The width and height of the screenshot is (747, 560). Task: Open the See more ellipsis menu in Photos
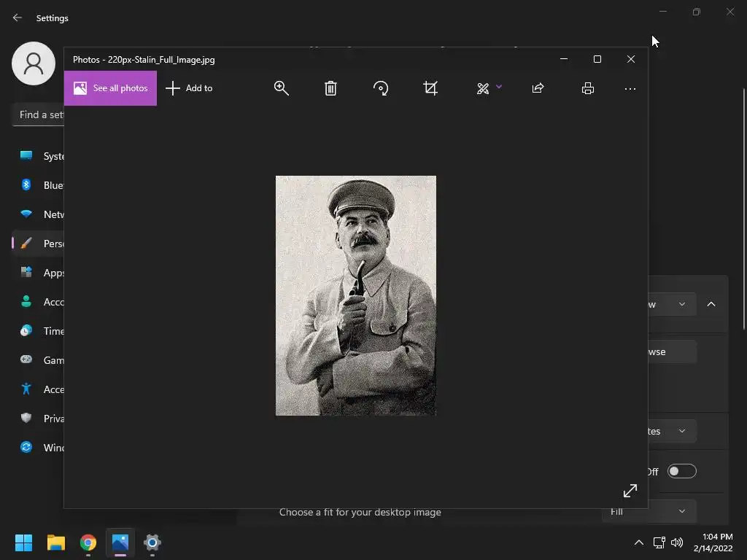coord(630,88)
